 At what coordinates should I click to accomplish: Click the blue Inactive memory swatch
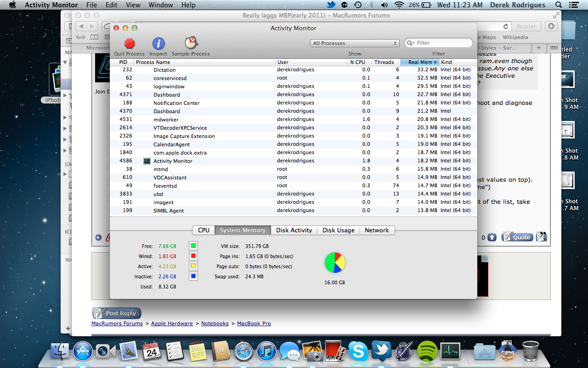[x=193, y=276]
